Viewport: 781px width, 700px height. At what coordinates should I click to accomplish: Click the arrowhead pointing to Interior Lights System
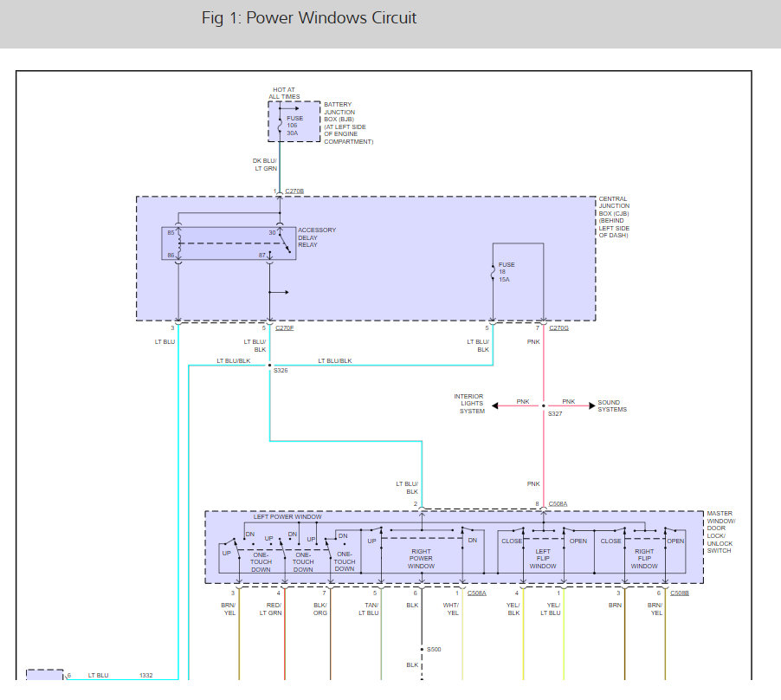click(495, 405)
